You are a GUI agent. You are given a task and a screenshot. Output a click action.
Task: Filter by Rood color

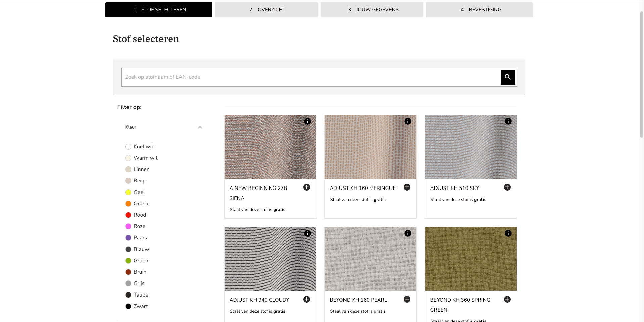coord(128,215)
